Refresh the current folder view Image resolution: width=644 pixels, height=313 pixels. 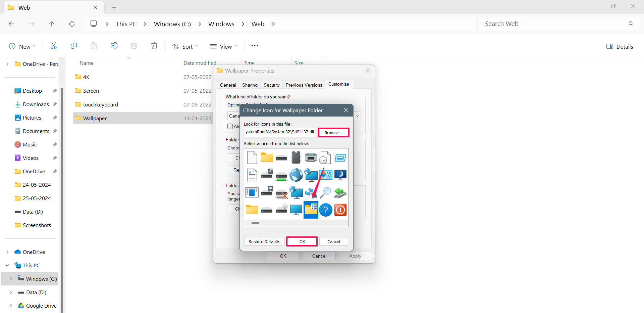72,24
